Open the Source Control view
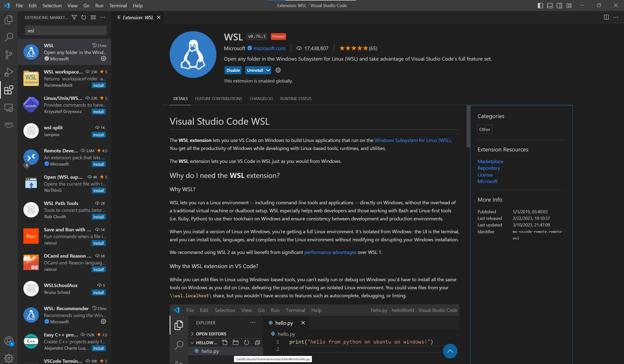Screen dimensions: 624x364 tap(9, 55)
